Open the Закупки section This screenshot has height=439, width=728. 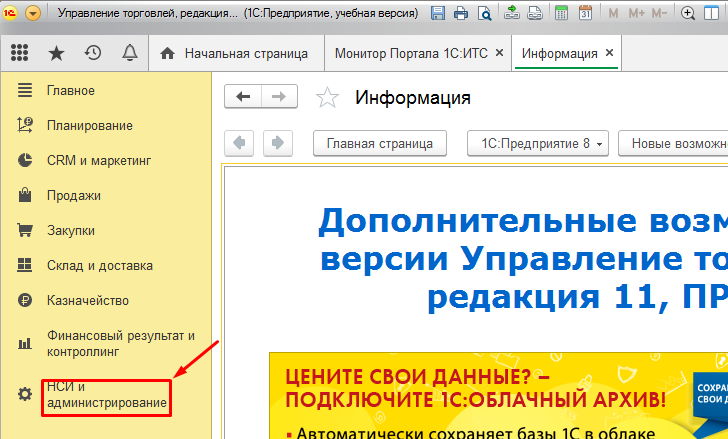point(71,231)
